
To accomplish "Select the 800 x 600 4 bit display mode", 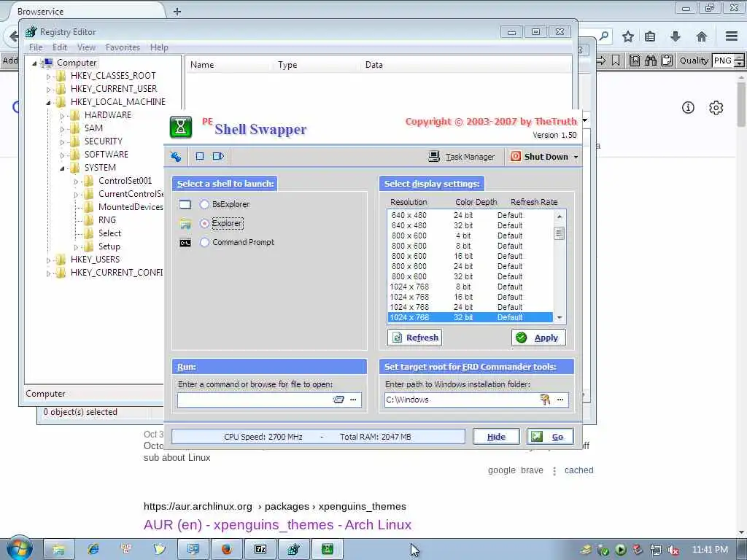I will 470,236.
